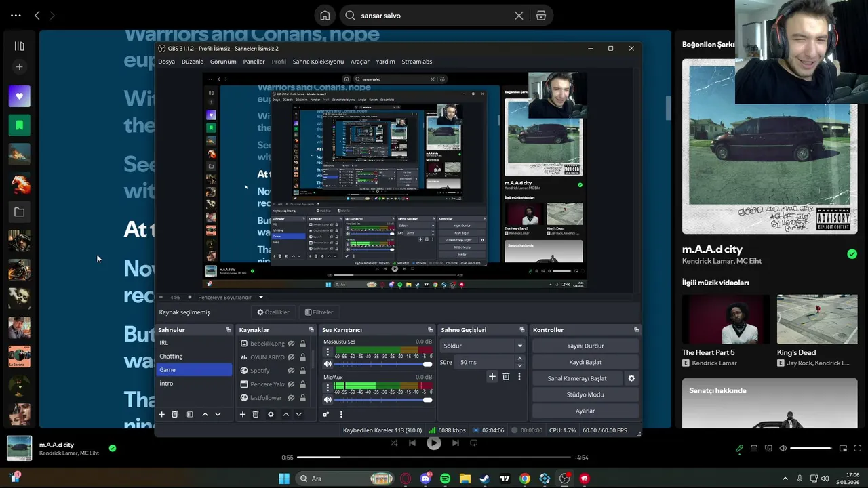The width and height of the screenshot is (868, 488).
Task: Toggle visibility of OYUN ARIYO source
Action: (291, 357)
